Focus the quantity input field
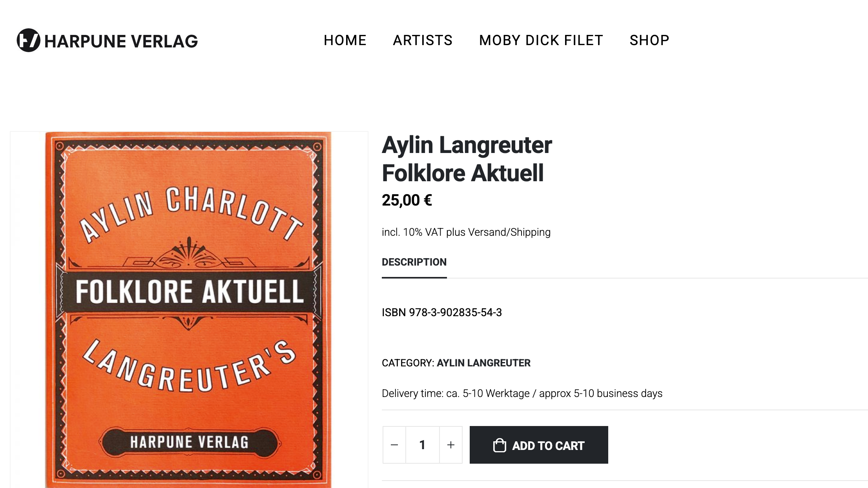868x488 pixels. [x=423, y=445]
